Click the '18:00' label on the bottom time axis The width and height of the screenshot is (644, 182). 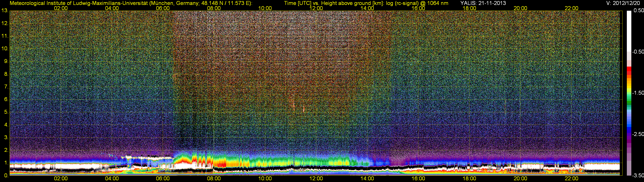coord(469,179)
